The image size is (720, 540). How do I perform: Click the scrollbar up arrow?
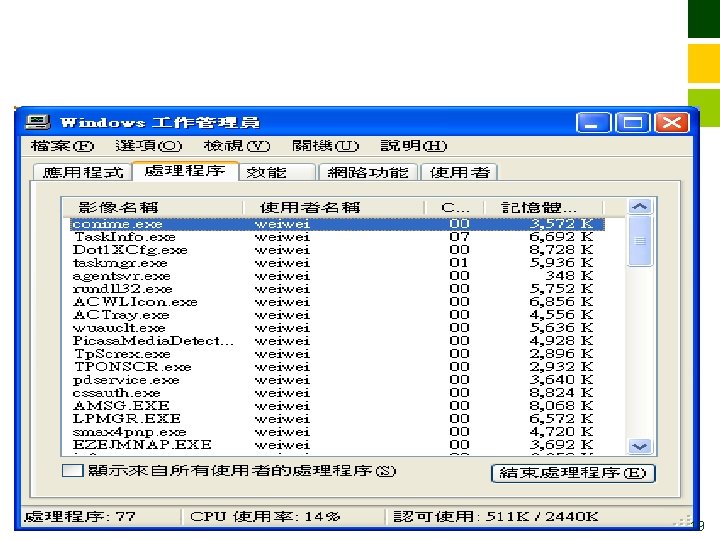click(640, 206)
